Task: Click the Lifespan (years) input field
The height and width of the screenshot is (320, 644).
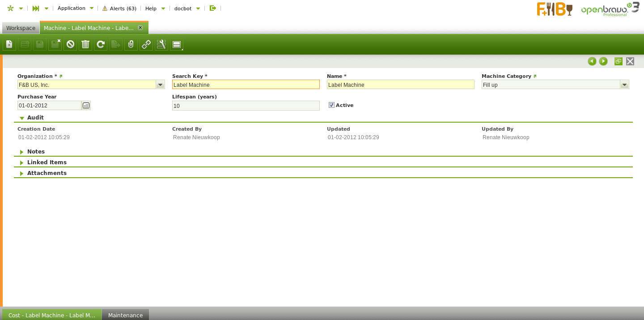Action: [x=246, y=106]
